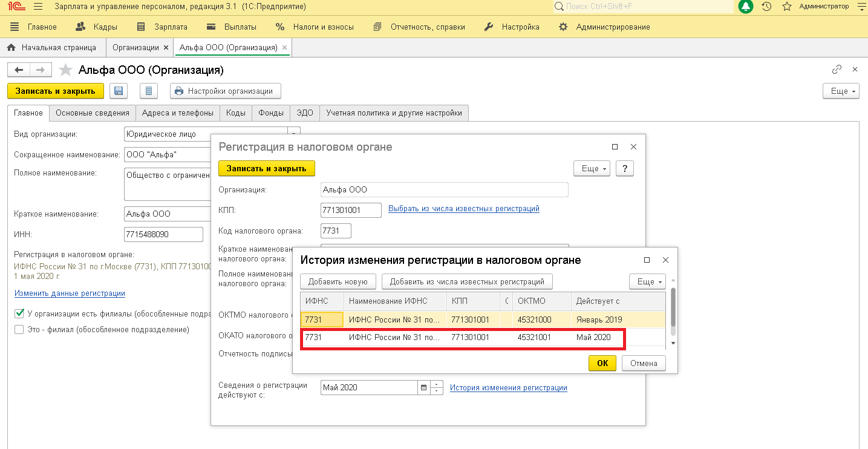Uncheck 'У организации есть филиалы' checkbox
The image size is (868, 449).
tap(19, 313)
